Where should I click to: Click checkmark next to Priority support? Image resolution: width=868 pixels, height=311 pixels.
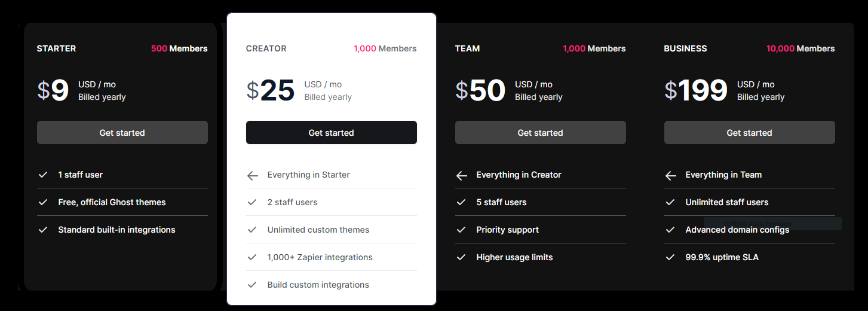coord(461,230)
